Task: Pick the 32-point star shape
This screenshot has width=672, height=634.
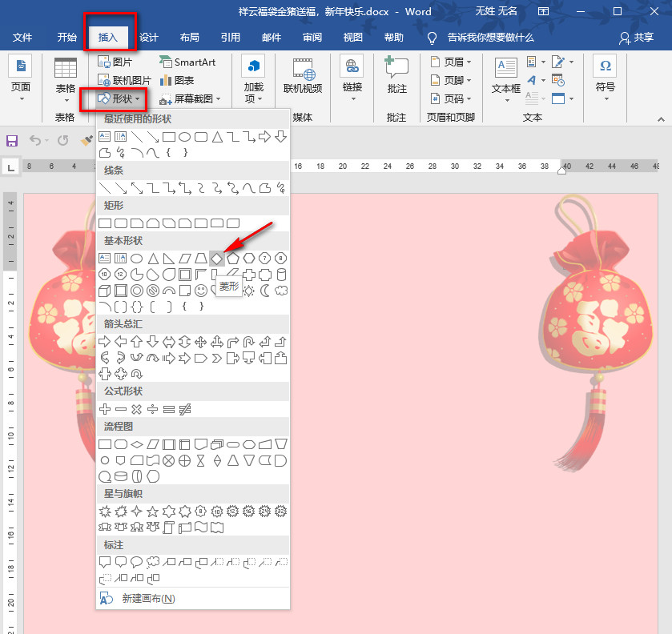Action: [280, 511]
